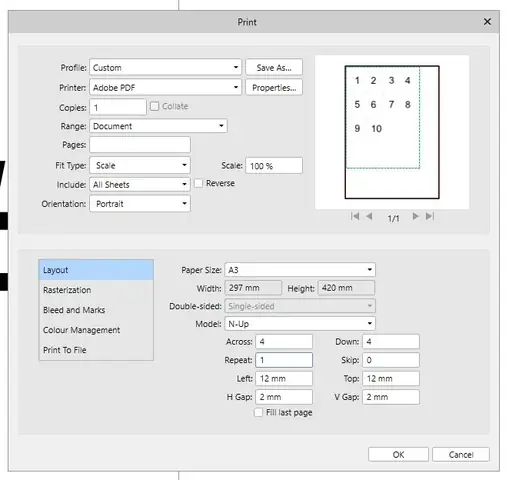Open the Paper Size dropdown
The width and height of the screenshot is (509, 480).
[x=300, y=270]
